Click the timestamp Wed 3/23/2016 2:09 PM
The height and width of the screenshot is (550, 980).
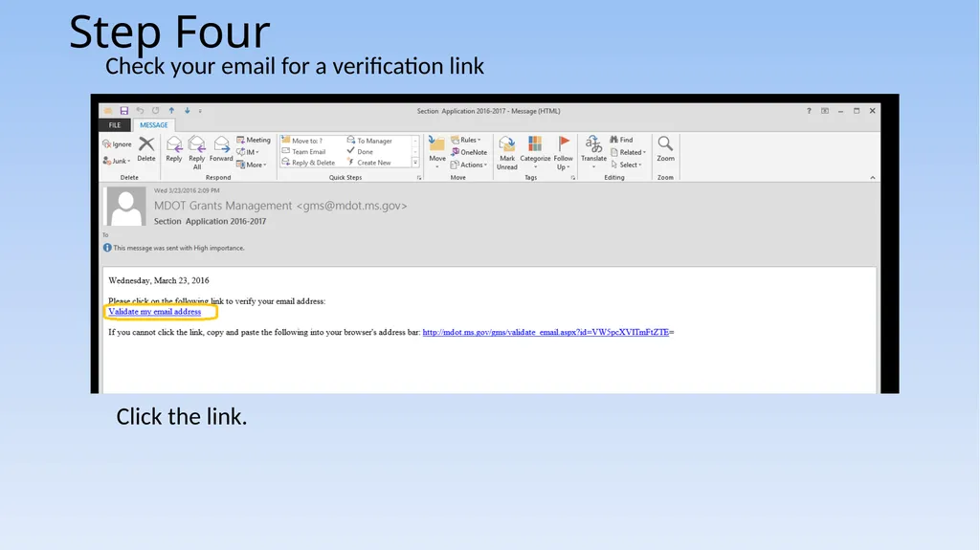(x=187, y=190)
